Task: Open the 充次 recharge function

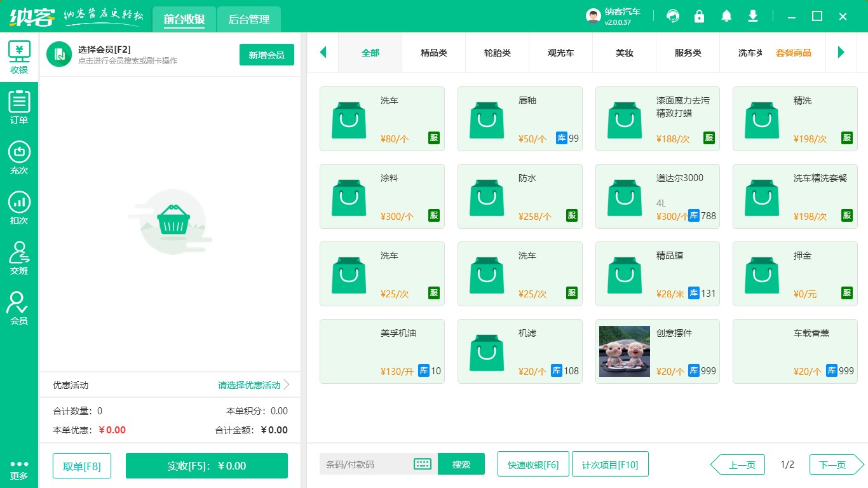Action: (19, 154)
